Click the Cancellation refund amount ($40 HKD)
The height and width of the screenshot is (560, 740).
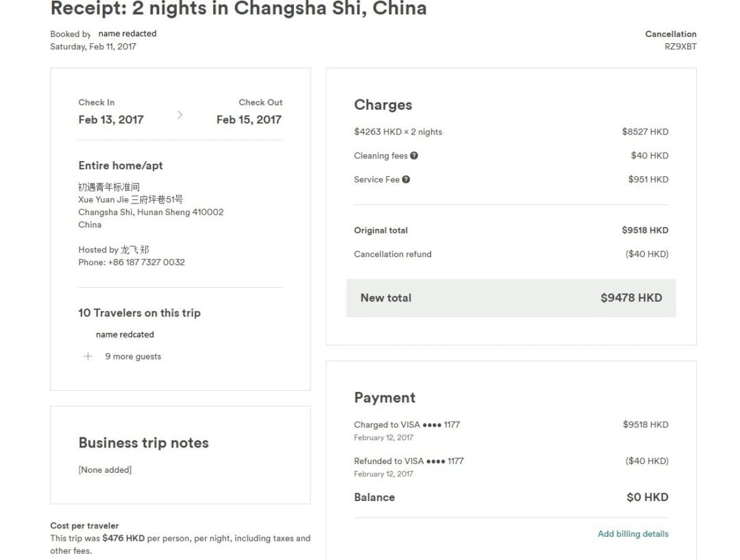click(647, 254)
